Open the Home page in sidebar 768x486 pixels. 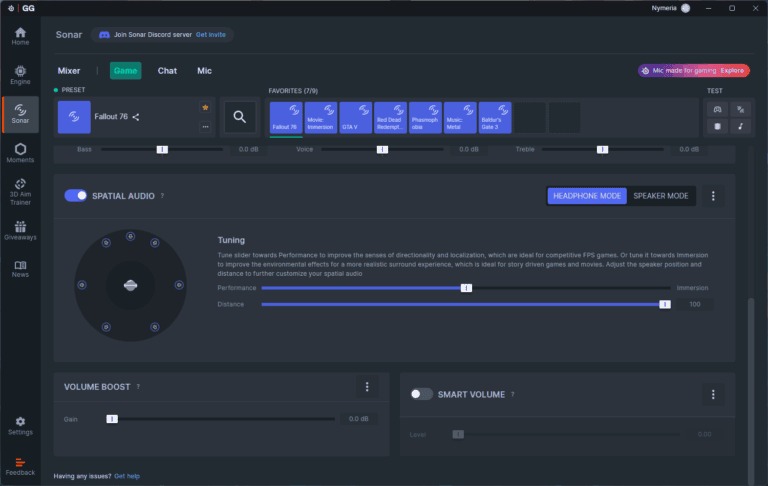(20, 36)
